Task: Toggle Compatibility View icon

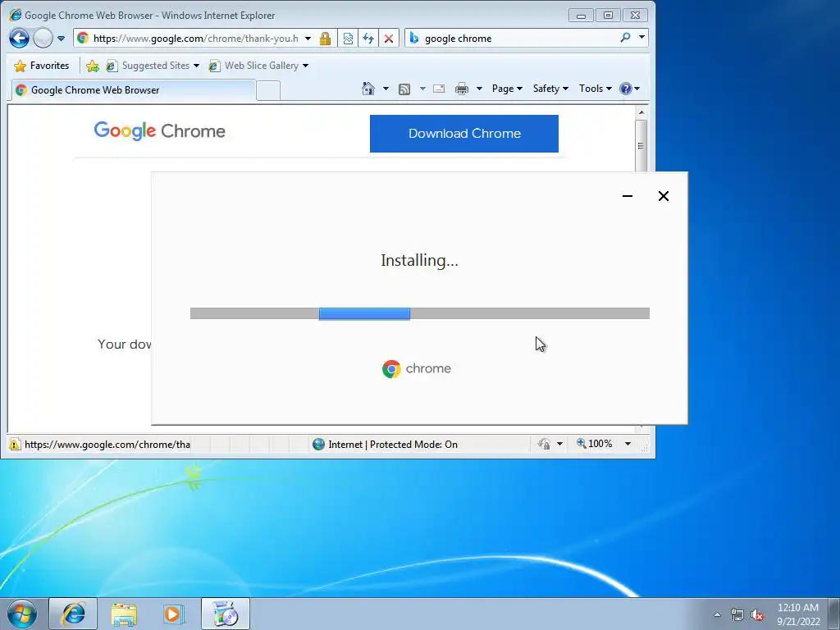Action: [348, 38]
